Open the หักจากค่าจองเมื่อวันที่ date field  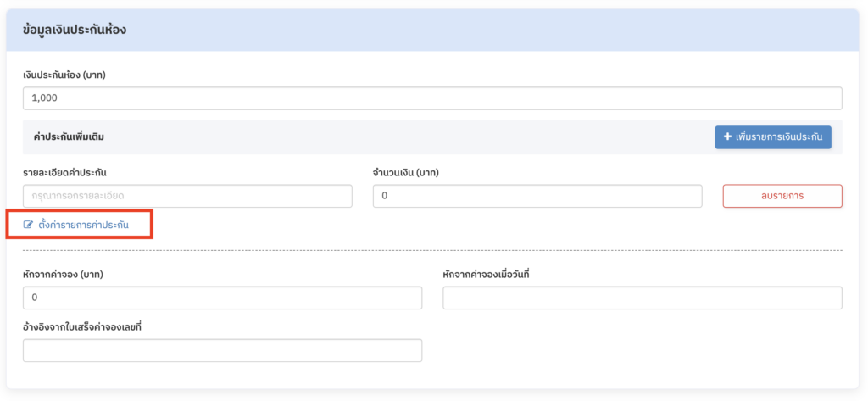642,298
